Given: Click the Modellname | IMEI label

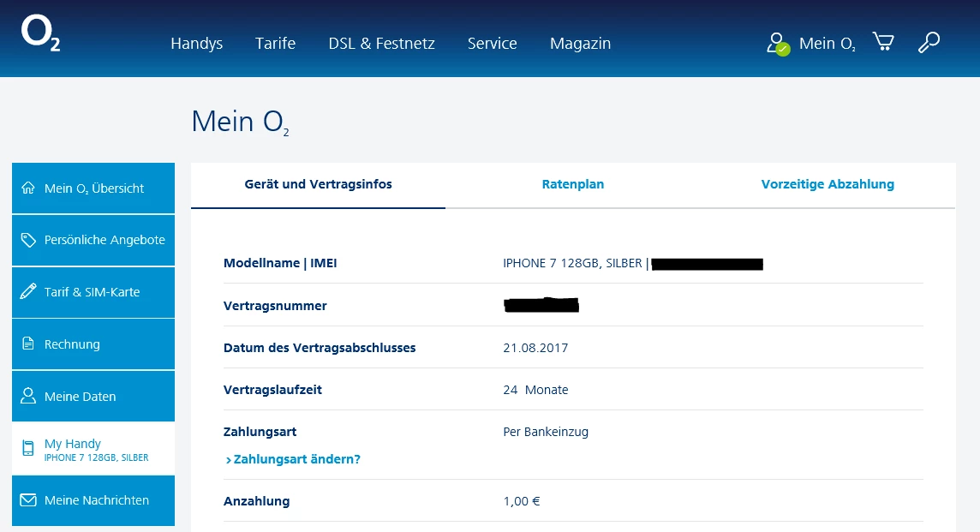Looking at the screenshot, I should click(x=280, y=263).
